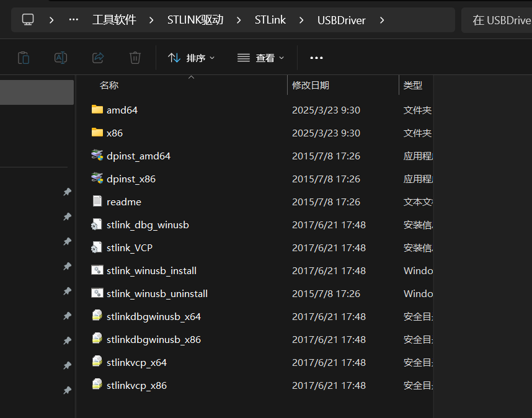
Task: Click the stlink_dbg_winusb file name
Action: (148, 225)
